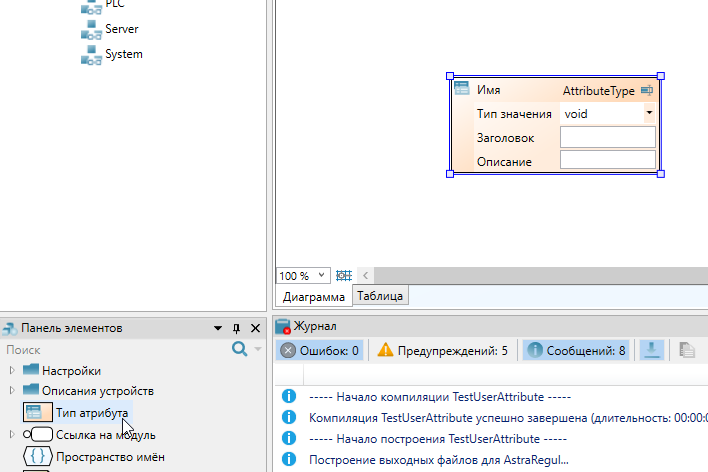Click the copy log icon in Журнал
708x472 pixels.
point(686,350)
